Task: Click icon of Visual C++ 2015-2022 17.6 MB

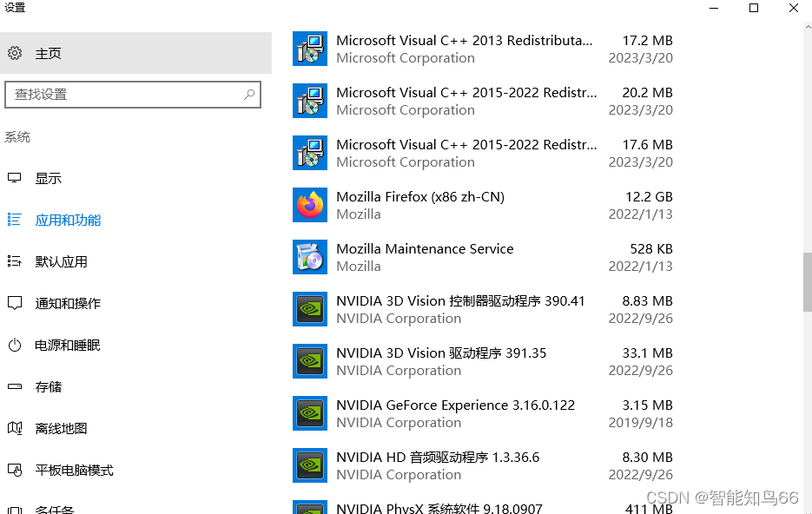Action: (310, 153)
